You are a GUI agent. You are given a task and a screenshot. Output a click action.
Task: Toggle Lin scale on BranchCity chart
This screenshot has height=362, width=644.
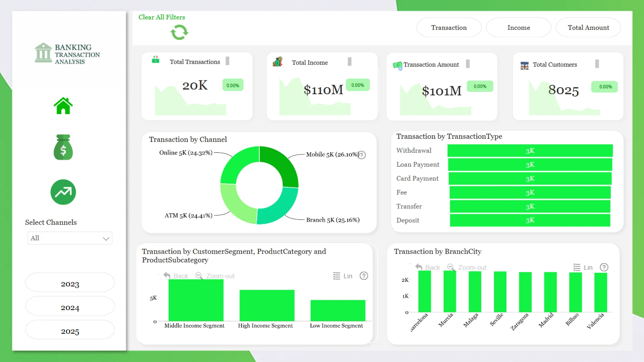pyautogui.click(x=583, y=267)
